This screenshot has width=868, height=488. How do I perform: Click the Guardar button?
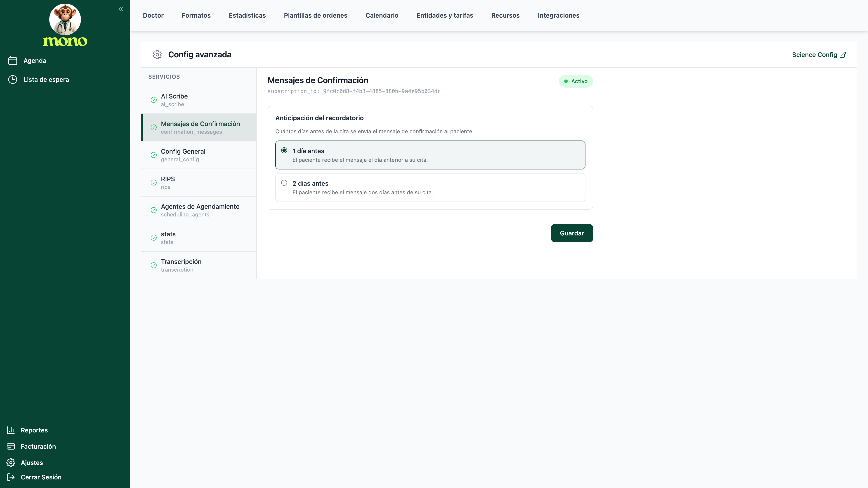[572, 233]
